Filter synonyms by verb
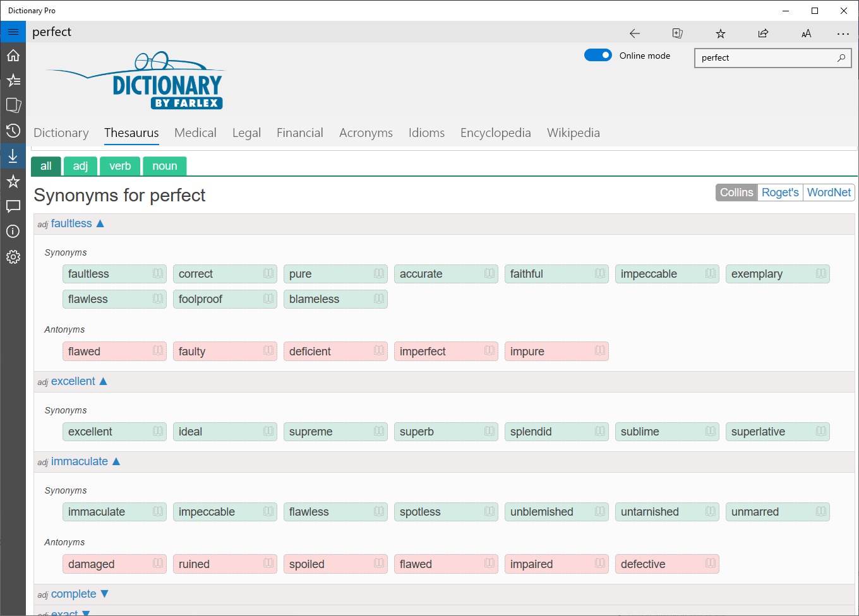The height and width of the screenshot is (616, 859). pos(120,166)
